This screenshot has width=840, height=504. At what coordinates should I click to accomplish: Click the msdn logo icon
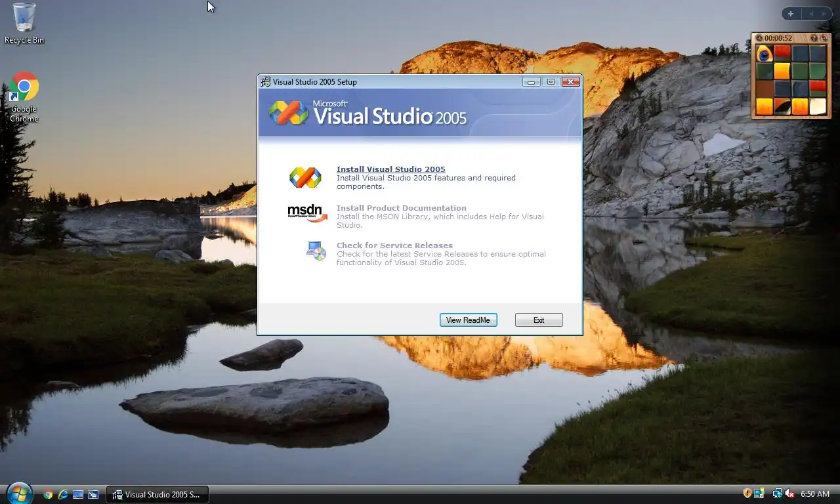[307, 214]
